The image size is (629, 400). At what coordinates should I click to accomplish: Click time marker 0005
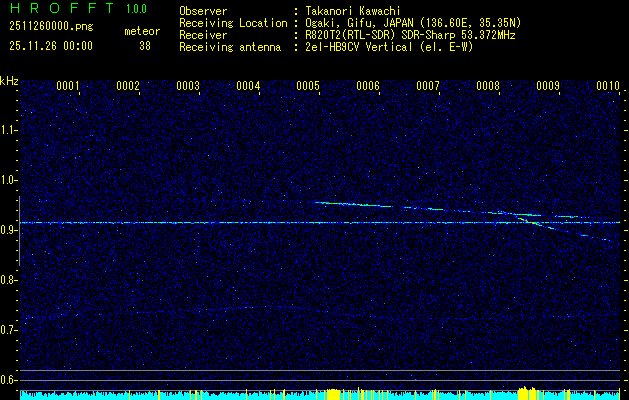point(308,85)
